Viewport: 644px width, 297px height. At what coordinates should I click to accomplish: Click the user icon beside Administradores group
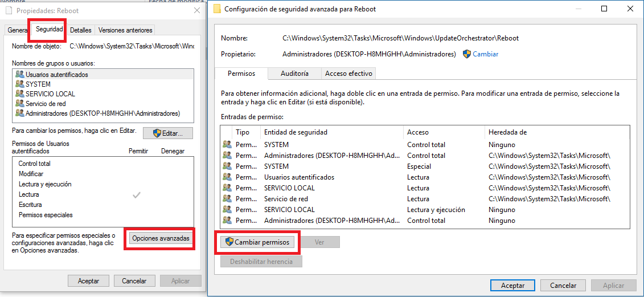click(x=19, y=113)
